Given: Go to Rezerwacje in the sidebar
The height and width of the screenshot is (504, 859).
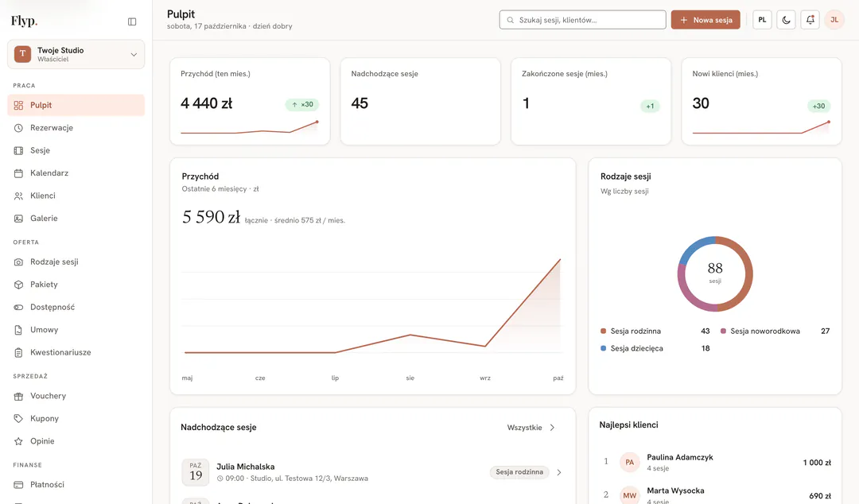Looking at the screenshot, I should [76, 128].
